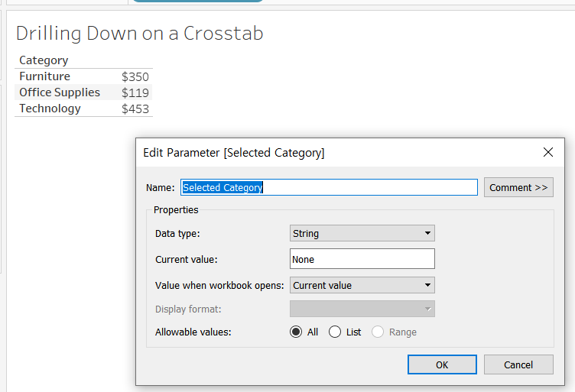Dismiss dialog with Cancel button
575x392 pixels.
[x=518, y=364]
